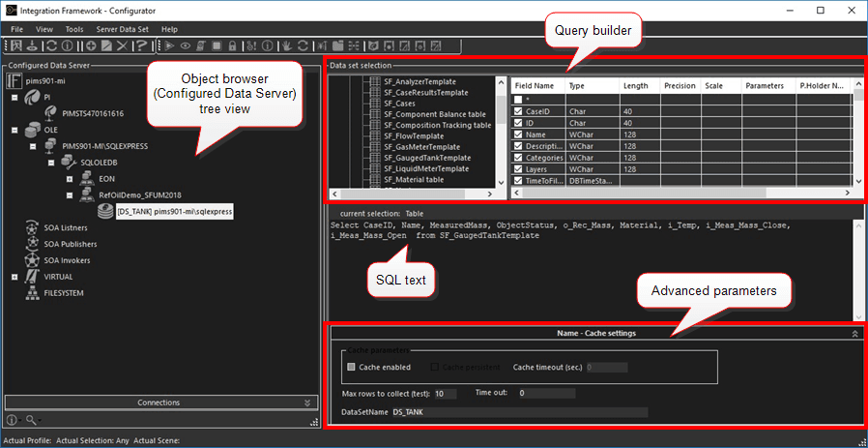This screenshot has height=448, width=868.
Task: Click the Length column header
Action: (640, 86)
